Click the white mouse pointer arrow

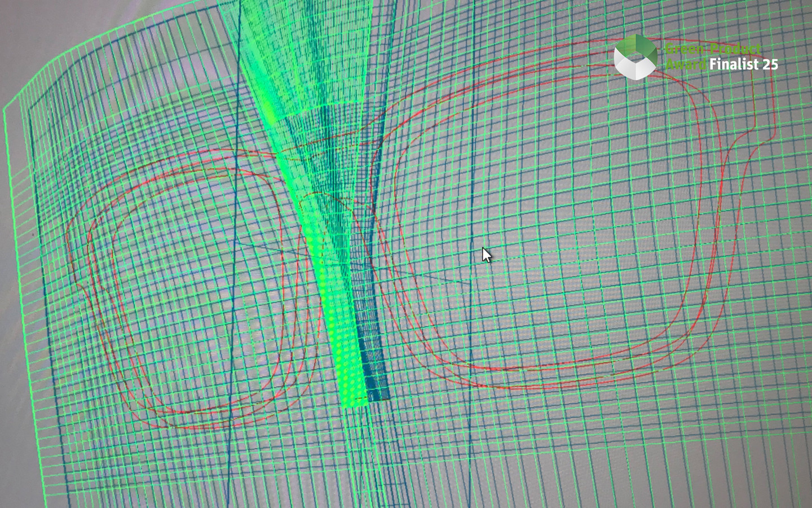[486, 255]
